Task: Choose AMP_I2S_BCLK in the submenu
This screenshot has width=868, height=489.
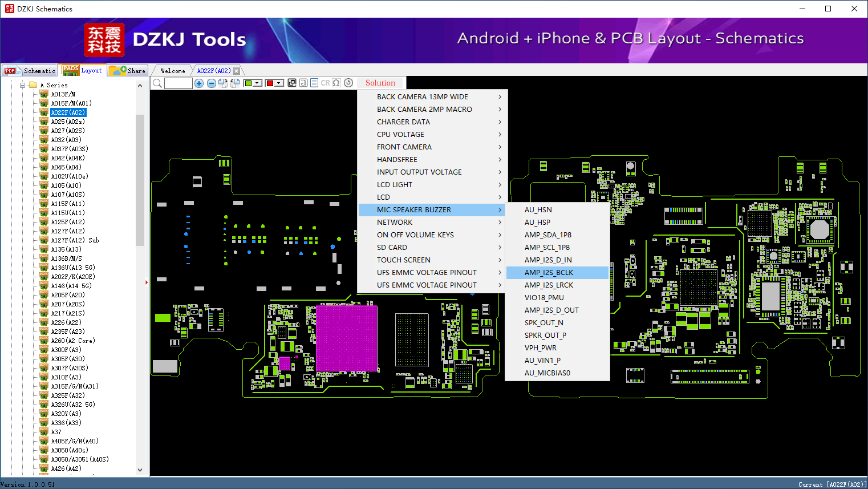Action: click(558, 273)
